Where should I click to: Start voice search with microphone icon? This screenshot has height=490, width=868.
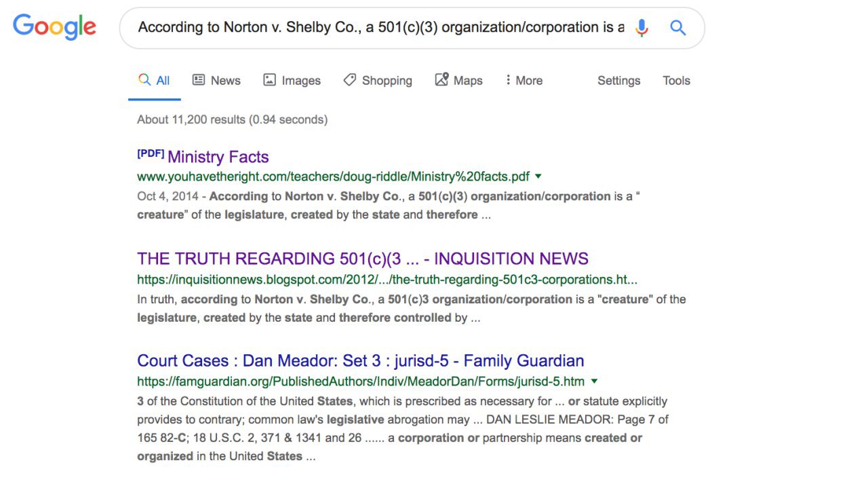pyautogui.click(x=642, y=28)
